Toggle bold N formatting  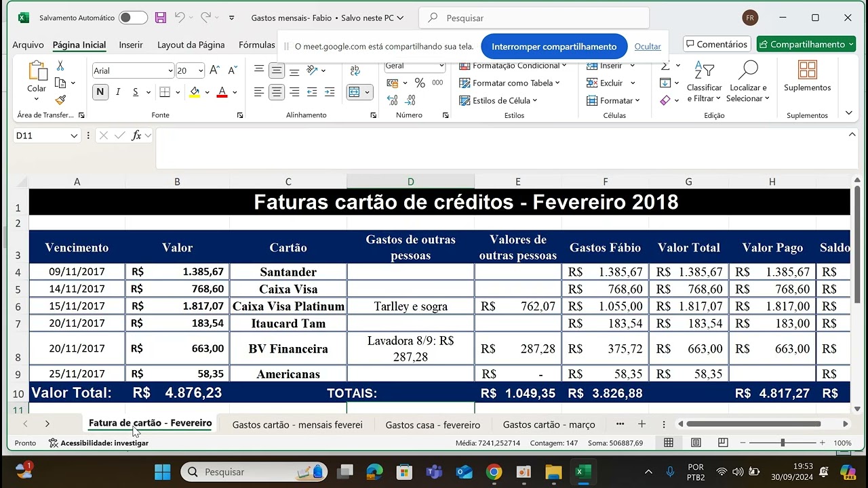(x=100, y=92)
